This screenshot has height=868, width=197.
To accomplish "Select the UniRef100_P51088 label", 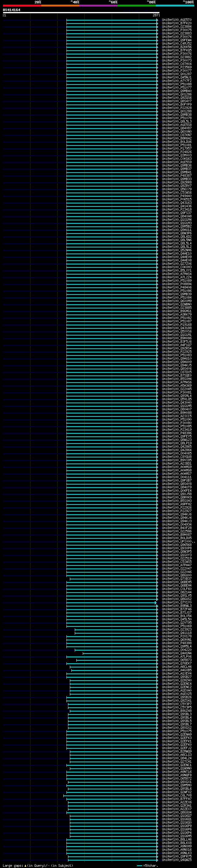I will (x=176, y=84).
